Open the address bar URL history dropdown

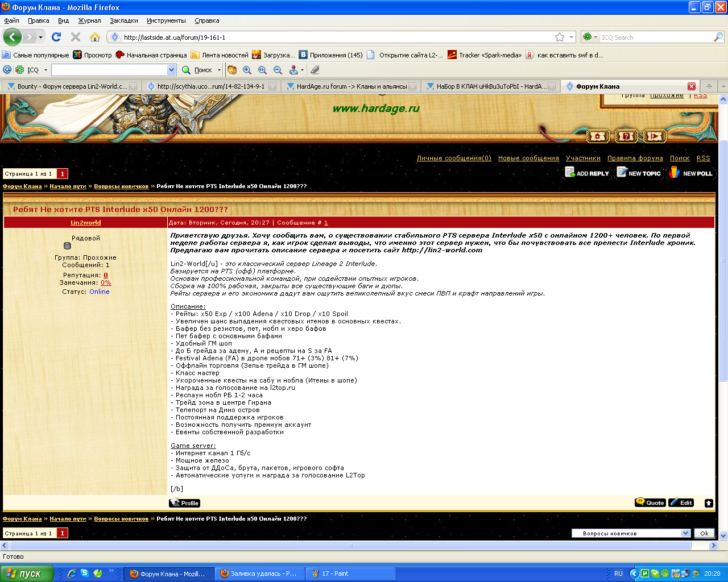(x=571, y=37)
